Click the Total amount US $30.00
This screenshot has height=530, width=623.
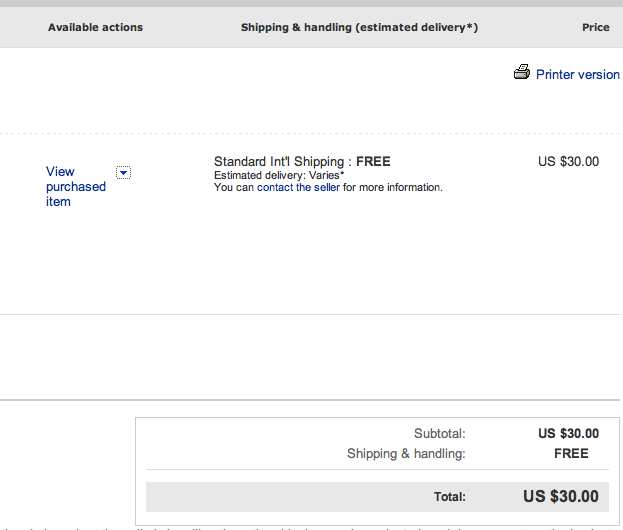tap(561, 496)
